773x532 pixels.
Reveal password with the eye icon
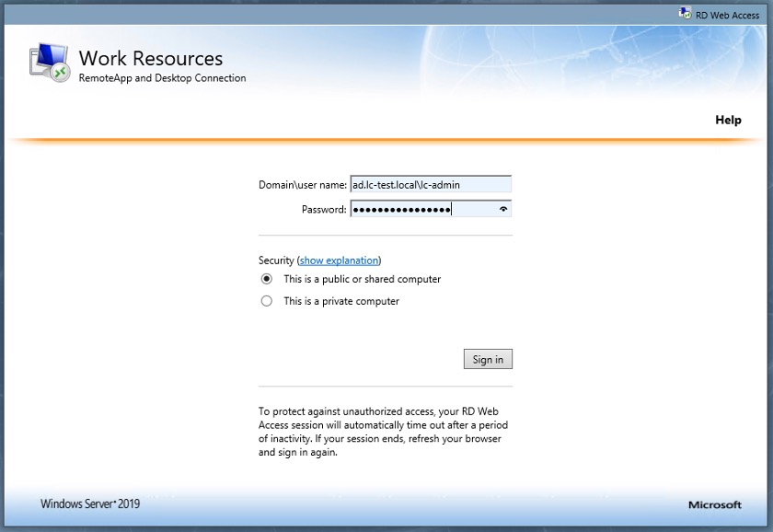point(503,209)
